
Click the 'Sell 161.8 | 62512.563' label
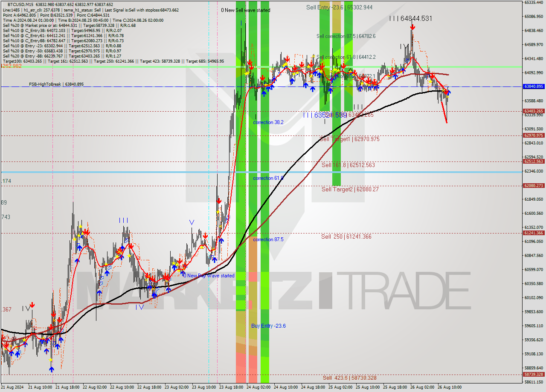click(348, 165)
